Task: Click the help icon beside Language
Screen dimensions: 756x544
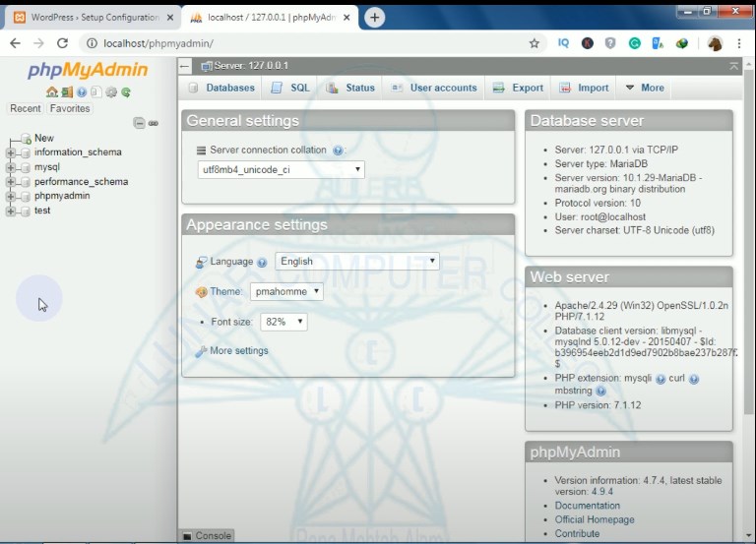Action: 262,262
